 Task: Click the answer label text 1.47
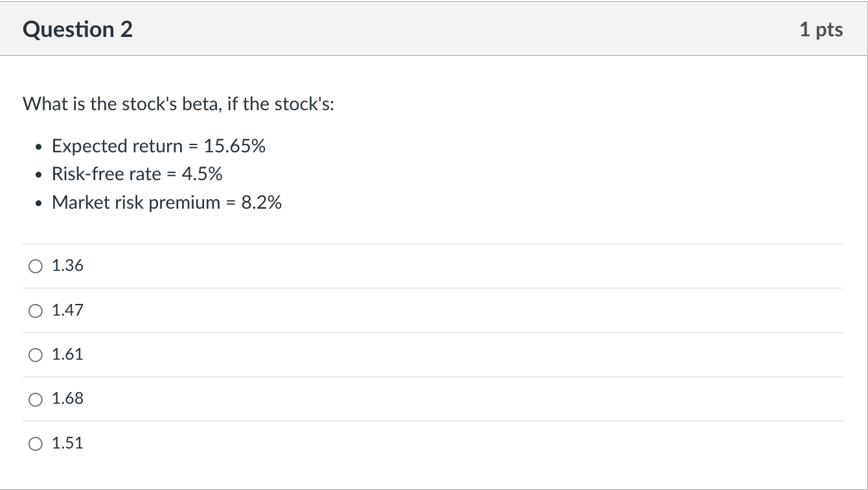tap(67, 310)
